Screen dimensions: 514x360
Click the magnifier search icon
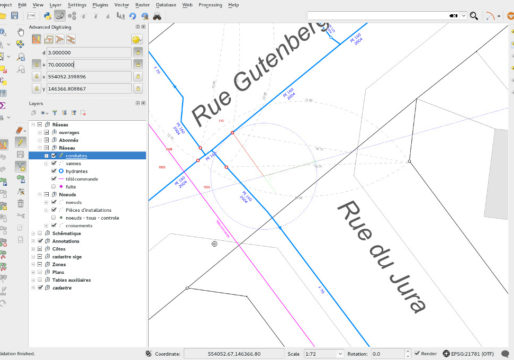[x=474, y=16]
